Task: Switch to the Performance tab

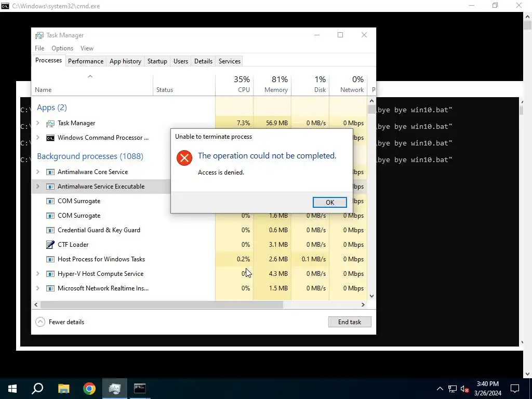Action: 86,61
